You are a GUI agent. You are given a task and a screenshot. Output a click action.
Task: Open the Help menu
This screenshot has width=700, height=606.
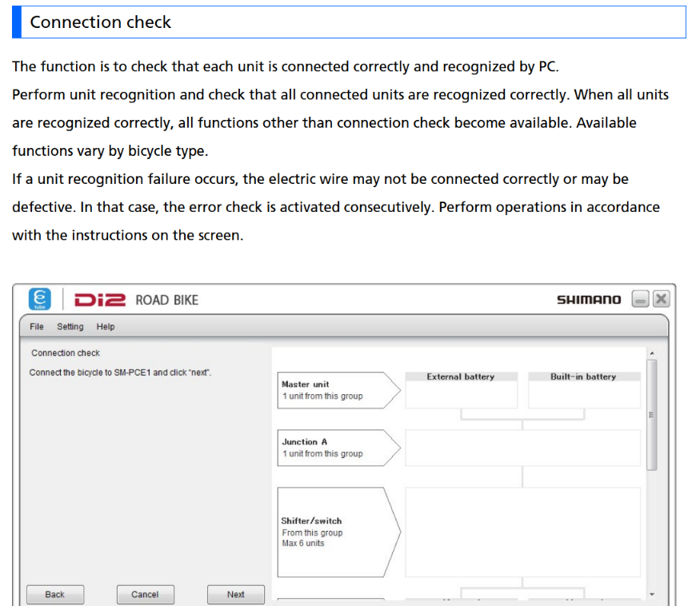click(x=106, y=326)
